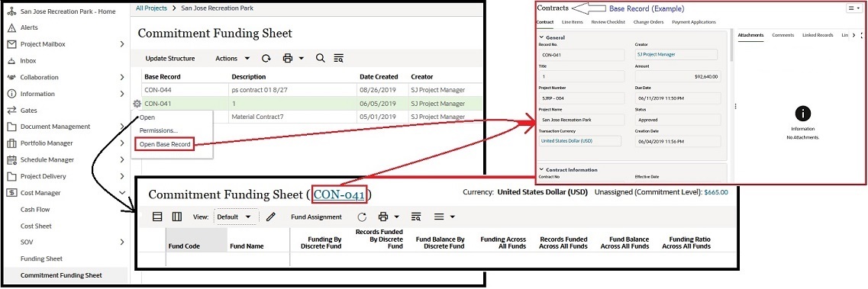The height and width of the screenshot is (289, 868).
Task: Click the Collaboration icon in sidebar
Action: coord(11,77)
